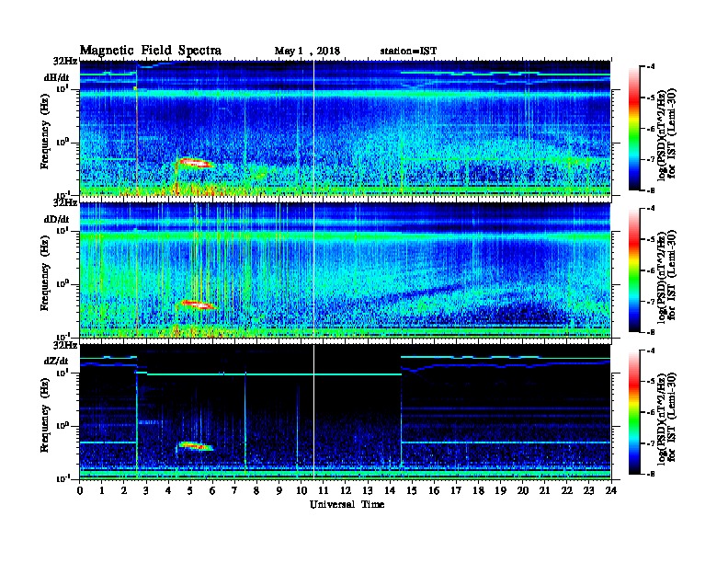Click the color scale bar beside the dZ/dt panel

[634, 412]
